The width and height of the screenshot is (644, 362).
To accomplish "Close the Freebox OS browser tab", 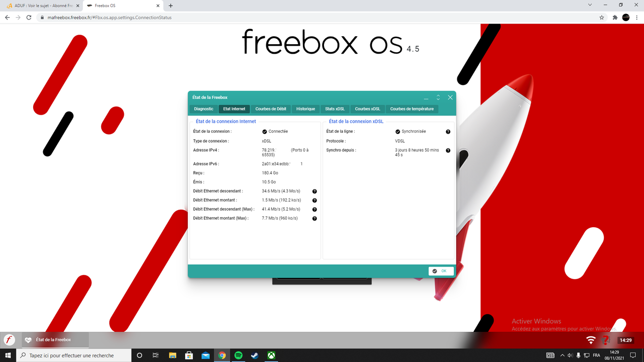I will point(157,6).
